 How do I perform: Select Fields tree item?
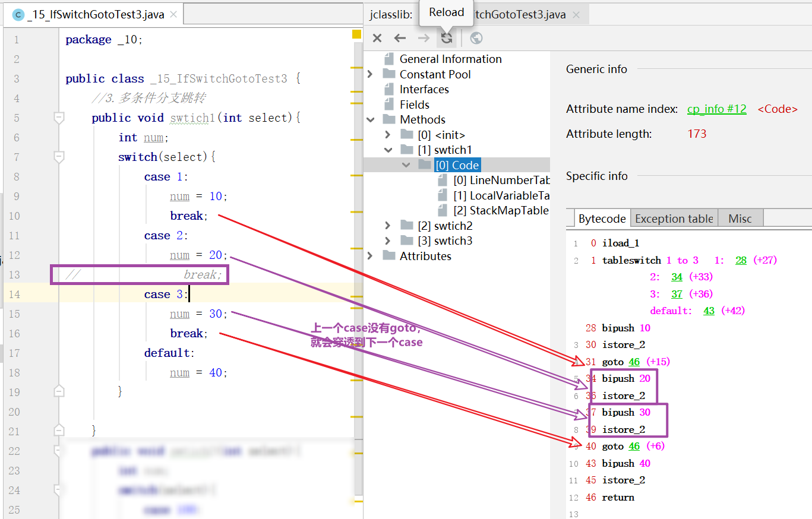[414, 105]
